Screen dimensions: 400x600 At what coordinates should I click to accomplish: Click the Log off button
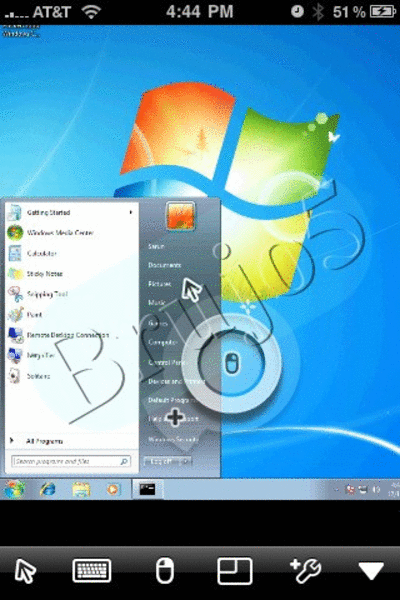161,461
